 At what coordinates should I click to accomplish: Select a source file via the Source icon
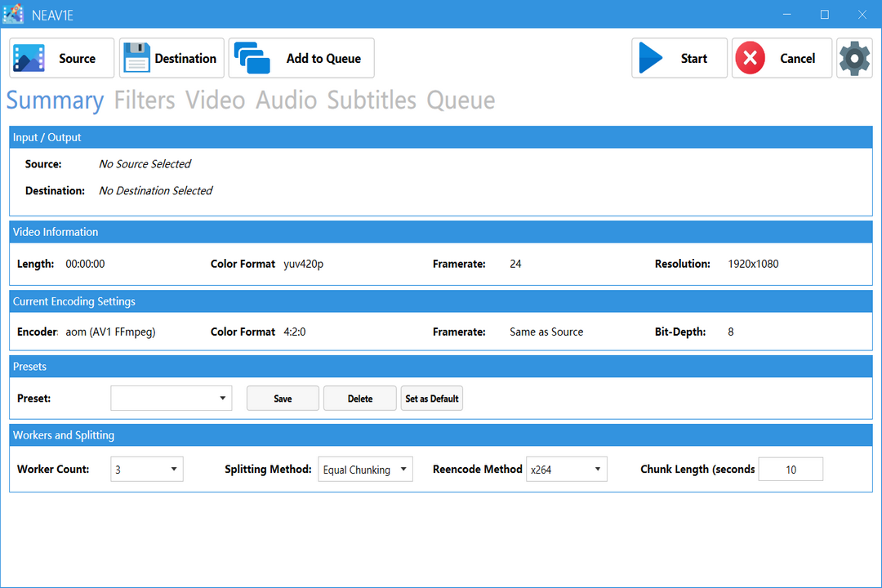pos(29,58)
